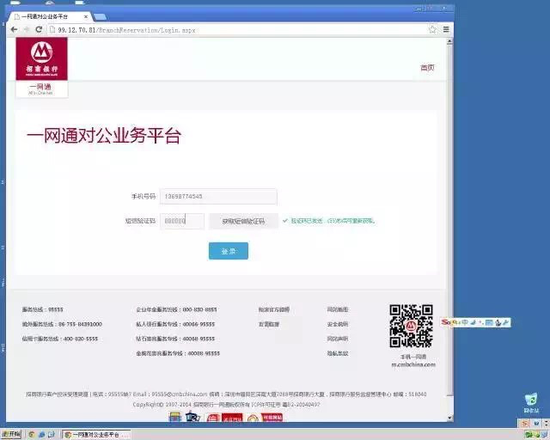Click the 手机号码 input field
The width and height of the screenshot is (550, 440).
(x=219, y=196)
